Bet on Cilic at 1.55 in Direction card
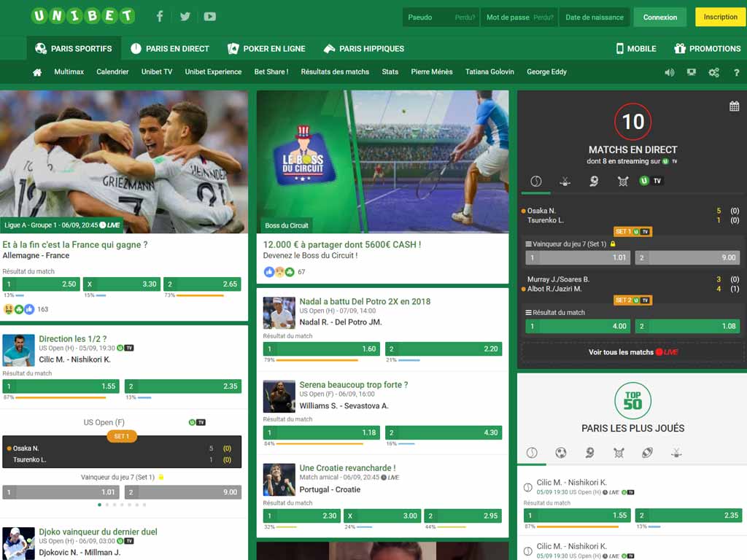 tap(61, 386)
